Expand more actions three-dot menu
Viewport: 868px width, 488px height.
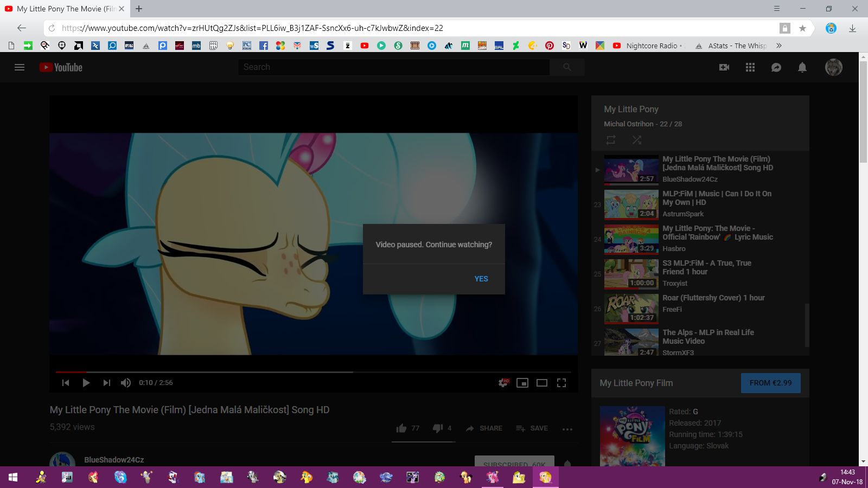[567, 429]
